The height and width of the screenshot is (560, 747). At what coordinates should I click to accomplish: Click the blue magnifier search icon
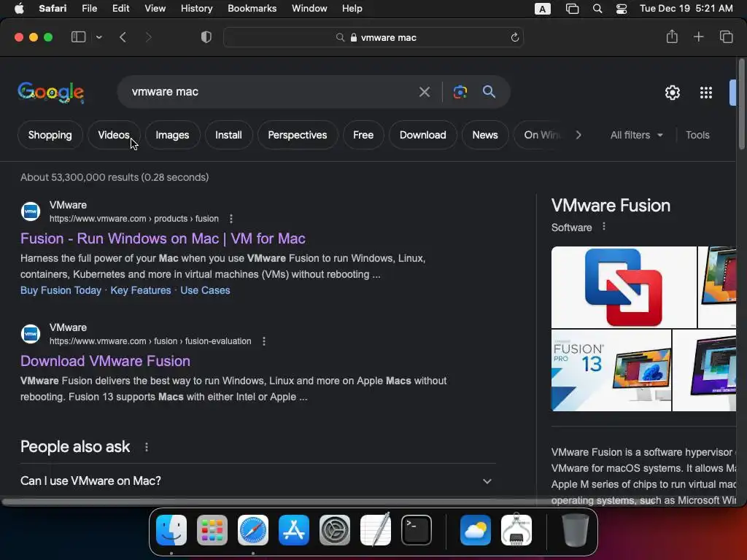tap(489, 91)
